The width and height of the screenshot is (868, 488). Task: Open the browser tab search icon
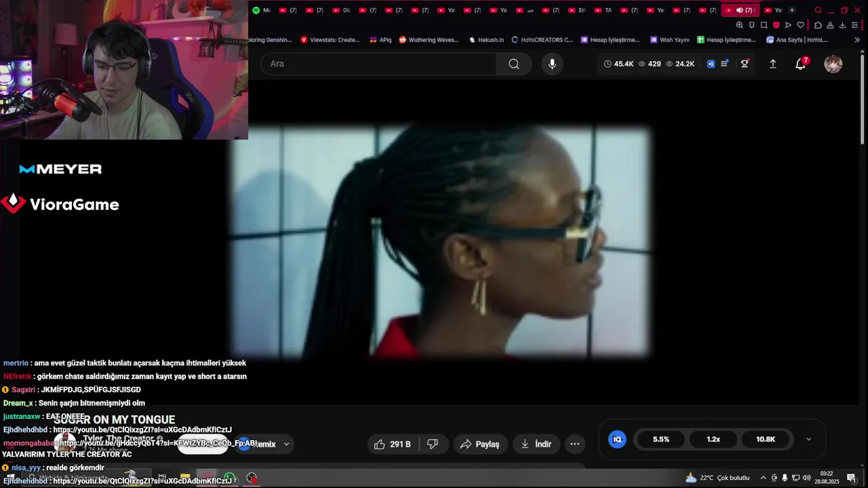[x=818, y=10]
